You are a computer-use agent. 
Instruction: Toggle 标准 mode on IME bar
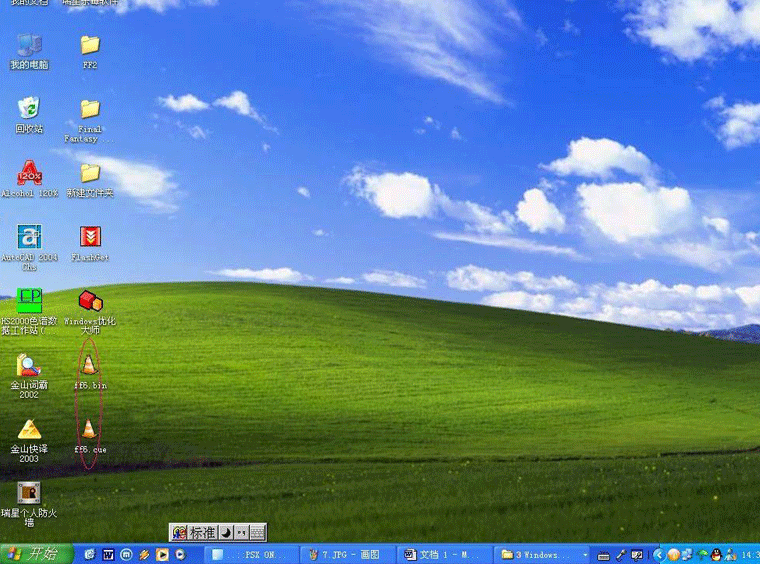click(203, 533)
